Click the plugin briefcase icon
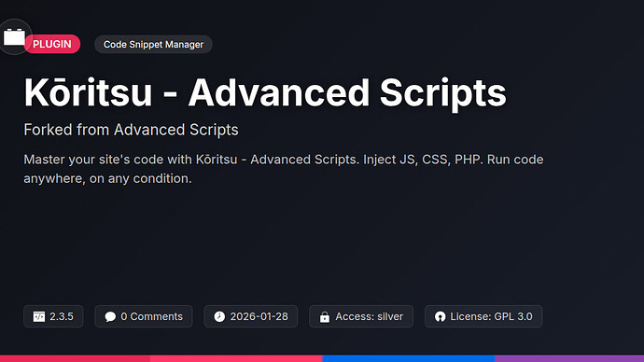This screenshot has width=644, height=362. pos(14,37)
